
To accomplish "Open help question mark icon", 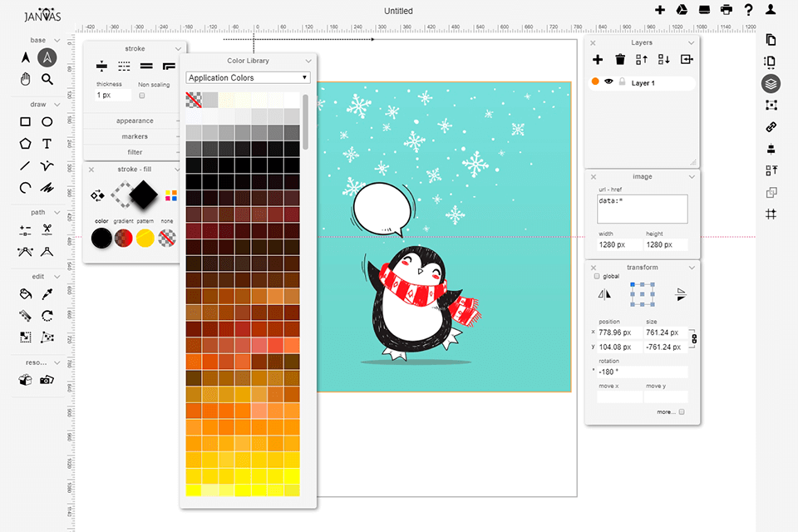I will click(748, 10).
